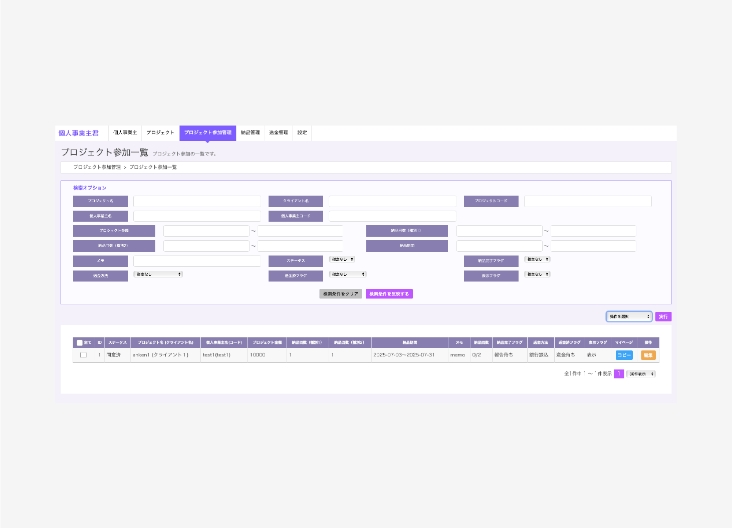This screenshot has width=732, height=528.
Task: Focus the メモ search field
Action: (x=197, y=261)
